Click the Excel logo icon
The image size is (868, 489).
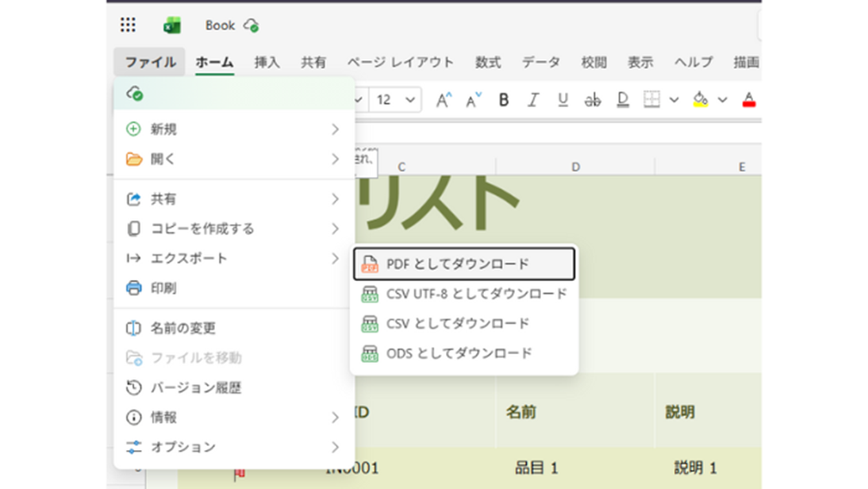point(171,25)
